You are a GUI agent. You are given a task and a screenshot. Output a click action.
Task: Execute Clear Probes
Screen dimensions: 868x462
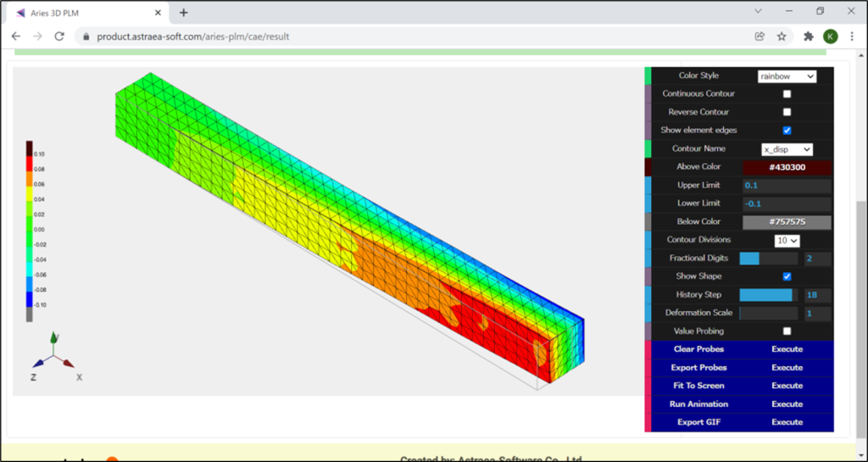click(x=787, y=349)
